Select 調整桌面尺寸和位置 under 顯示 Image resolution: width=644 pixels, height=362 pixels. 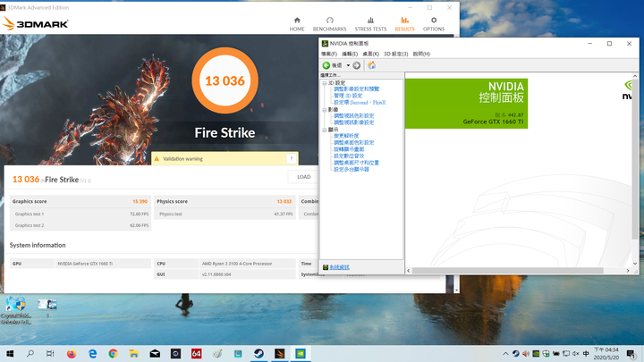point(356,163)
